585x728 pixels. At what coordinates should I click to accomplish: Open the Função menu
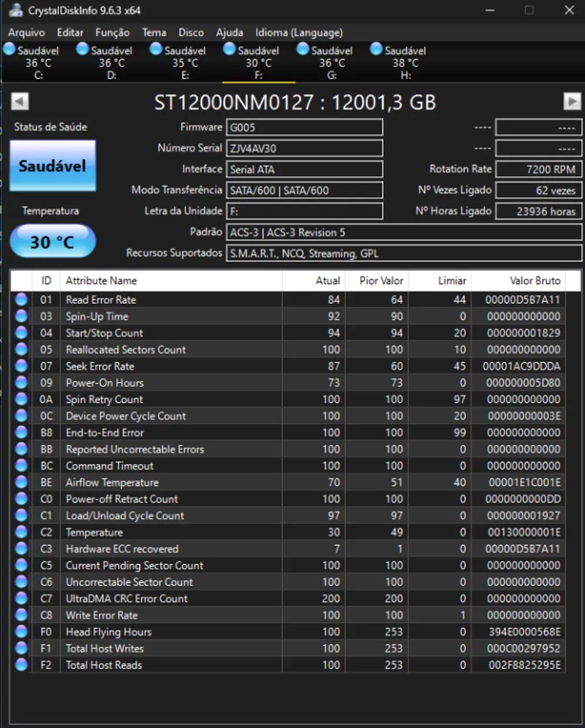(112, 32)
